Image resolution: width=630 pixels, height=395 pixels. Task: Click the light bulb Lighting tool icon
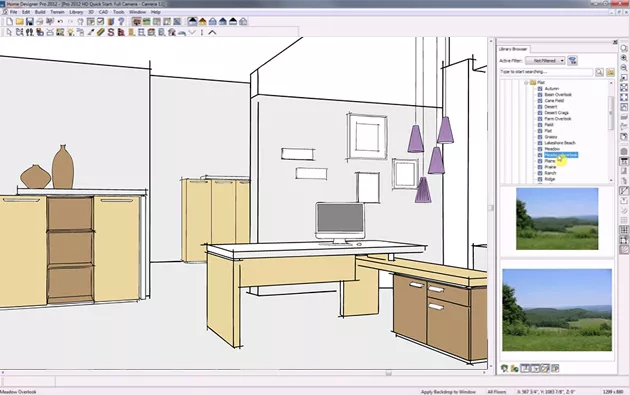click(70, 32)
